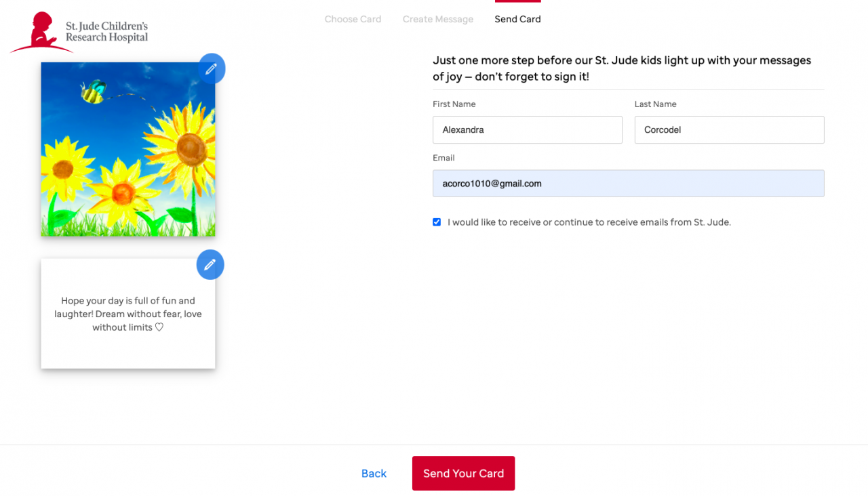This screenshot has height=496, width=868.
Task: Click the Email label above the field
Action: (x=443, y=158)
